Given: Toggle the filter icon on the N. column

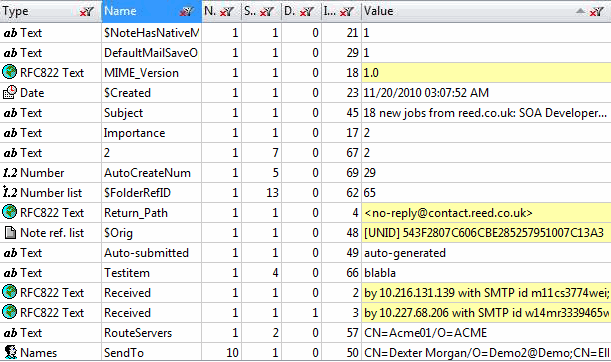Looking at the screenshot, I should pyautogui.click(x=226, y=12).
